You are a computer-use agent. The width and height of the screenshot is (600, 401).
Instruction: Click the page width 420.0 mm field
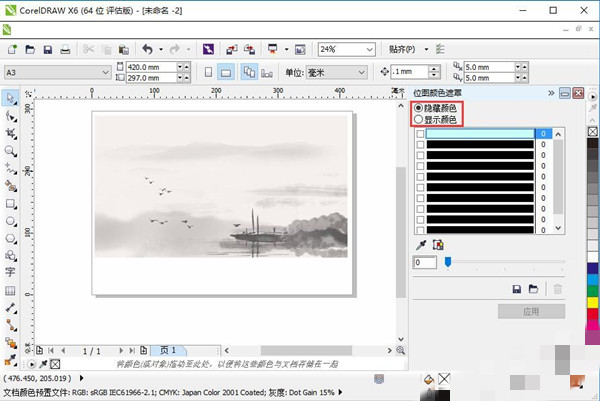tap(151, 67)
